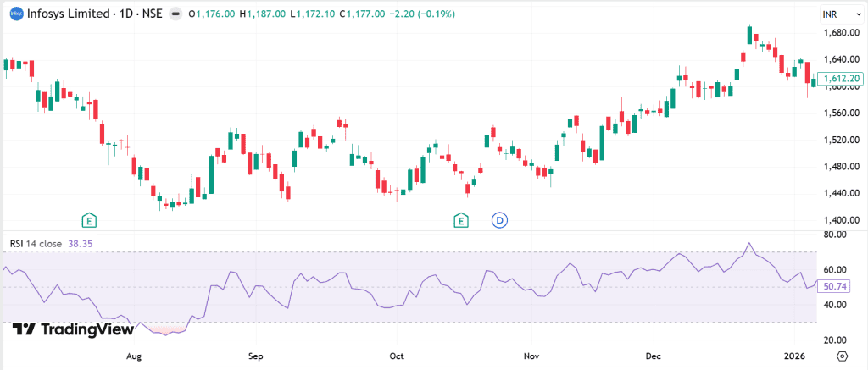
Task: Click the 60.00 RSI axis label
Action: coord(835,269)
